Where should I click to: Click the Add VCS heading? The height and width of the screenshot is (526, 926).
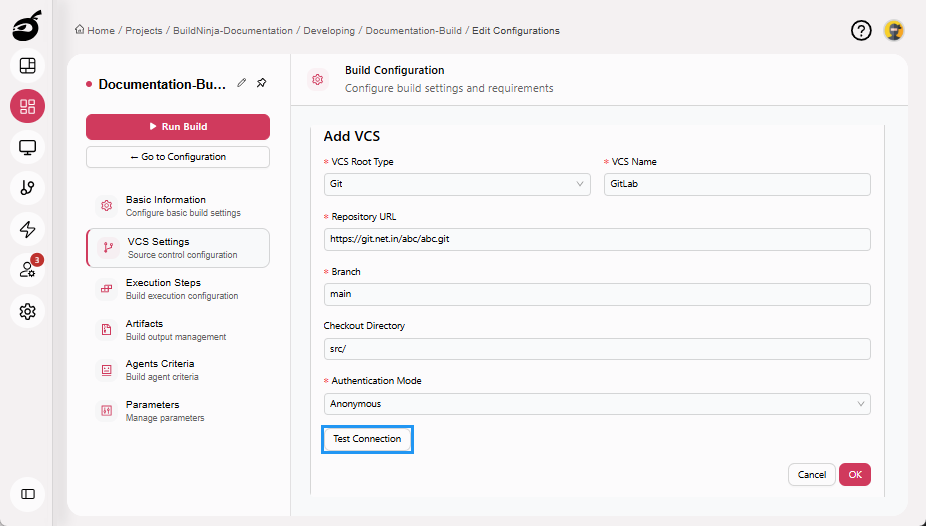352,136
